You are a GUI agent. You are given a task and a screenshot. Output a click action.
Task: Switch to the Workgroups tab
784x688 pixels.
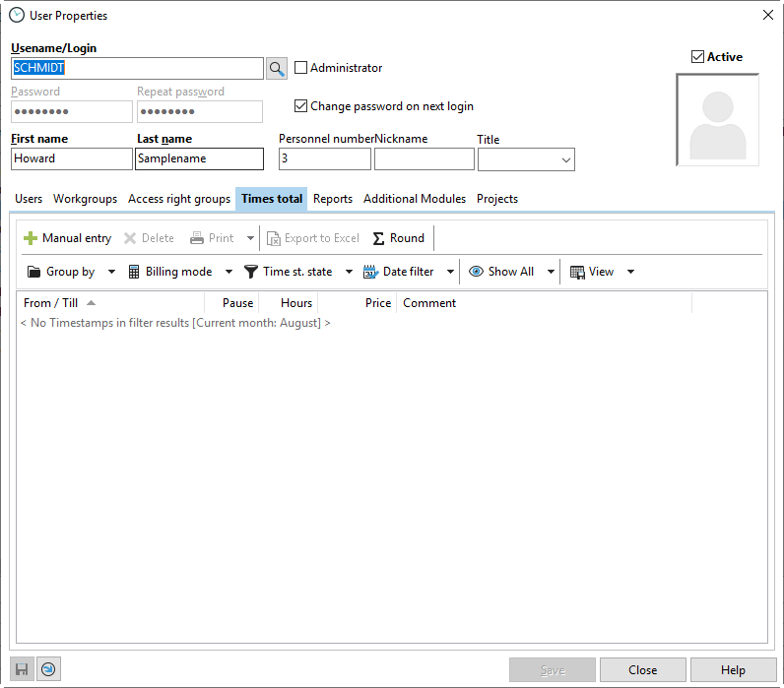[x=85, y=199]
